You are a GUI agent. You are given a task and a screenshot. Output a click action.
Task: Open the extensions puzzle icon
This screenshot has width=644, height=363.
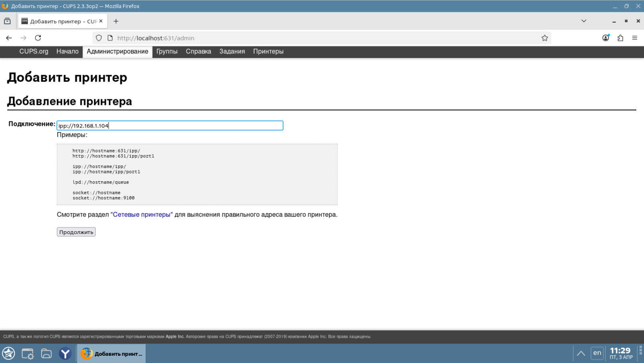point(620,38)
